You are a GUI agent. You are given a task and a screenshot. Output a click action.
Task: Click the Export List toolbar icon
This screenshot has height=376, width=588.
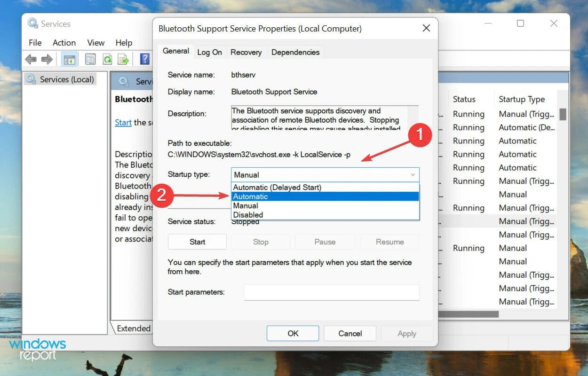coord(123,60)
